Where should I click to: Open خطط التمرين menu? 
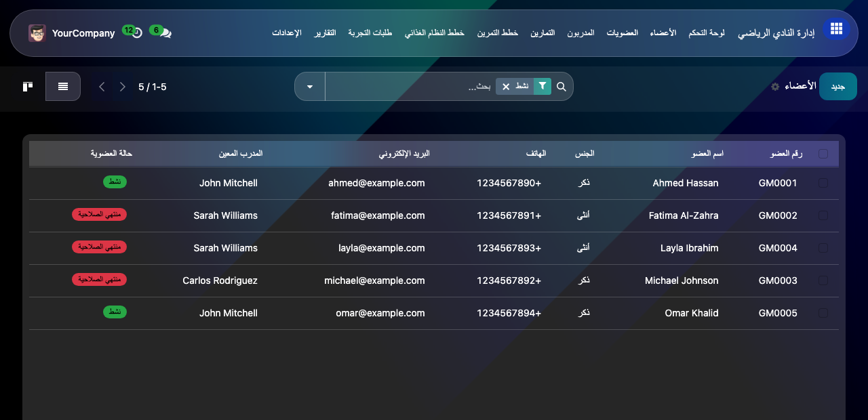coord(497,33)
